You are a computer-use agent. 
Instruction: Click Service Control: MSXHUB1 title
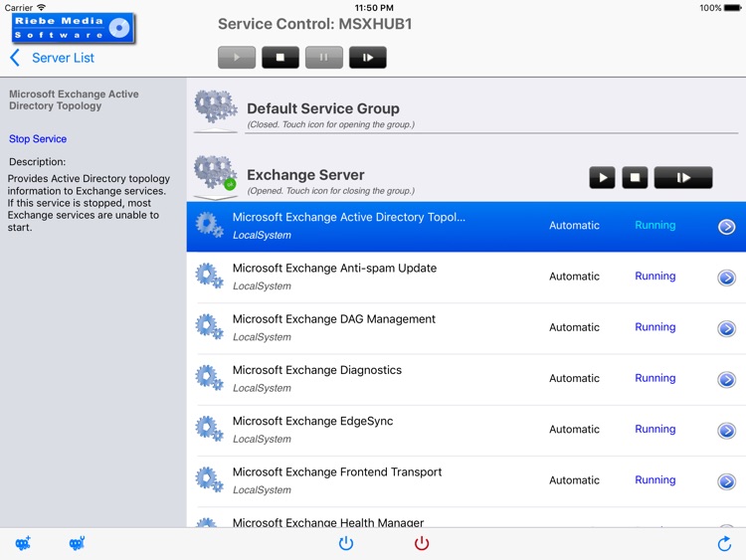[x=315, y=24]
